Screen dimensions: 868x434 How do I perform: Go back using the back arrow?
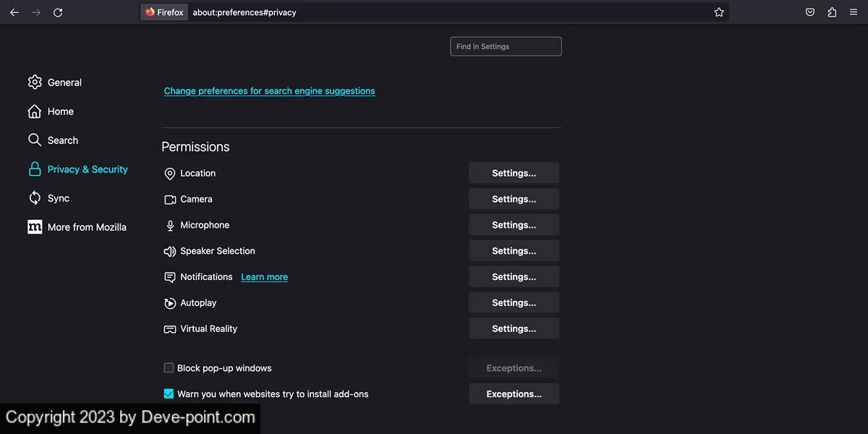[x=14, y=12]
